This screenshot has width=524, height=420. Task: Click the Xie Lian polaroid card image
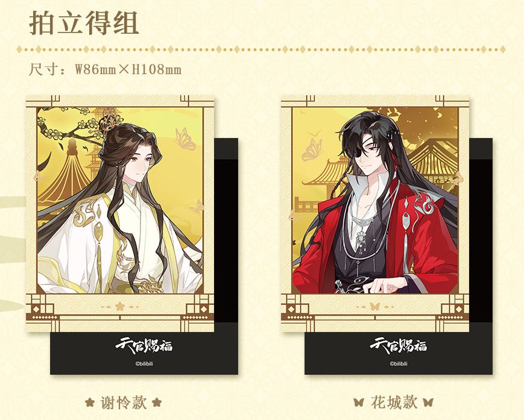click(x=120, y=214)
